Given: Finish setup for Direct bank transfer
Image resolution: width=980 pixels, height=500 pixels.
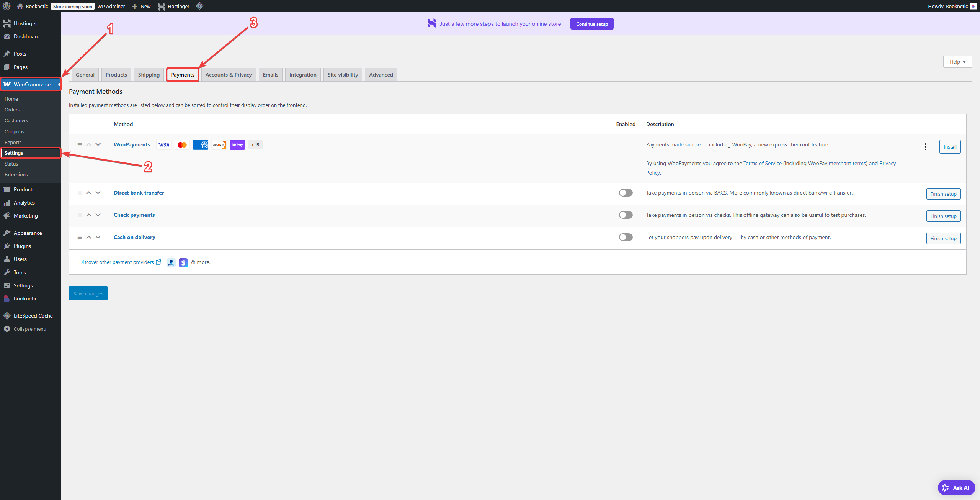Looking at the screenshot, I should (x=943, y=194).
